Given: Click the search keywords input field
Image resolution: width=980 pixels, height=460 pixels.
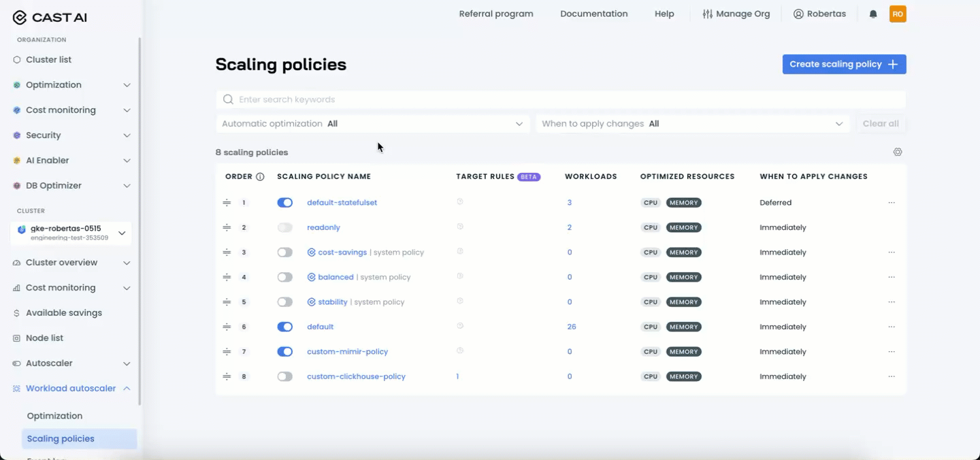Looking at the screenshot, I should tap(561, 99).
